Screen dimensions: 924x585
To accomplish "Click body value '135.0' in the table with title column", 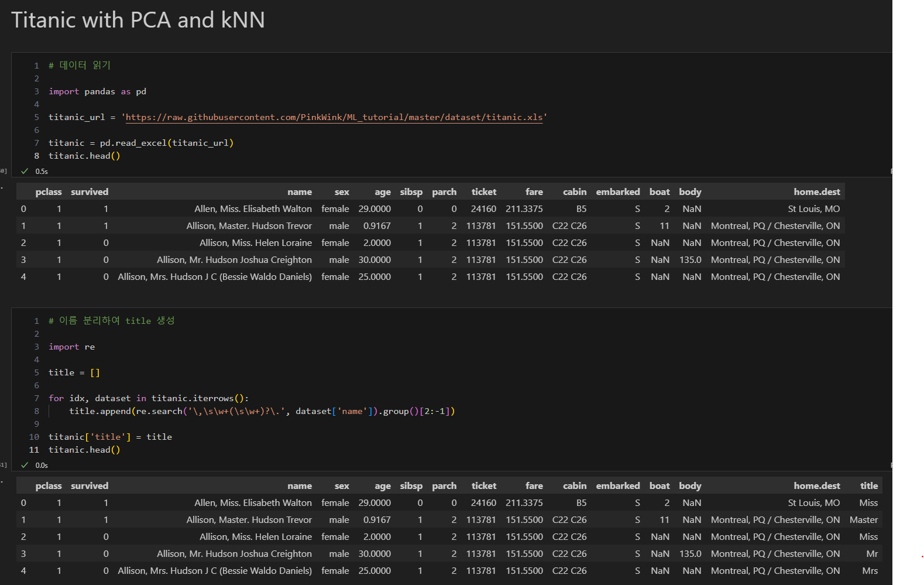I will coord(691,554).
